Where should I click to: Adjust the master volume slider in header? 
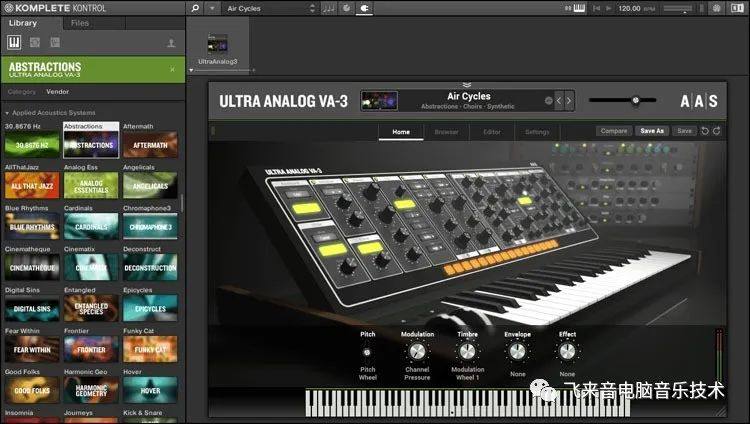(x=678, y=9)
